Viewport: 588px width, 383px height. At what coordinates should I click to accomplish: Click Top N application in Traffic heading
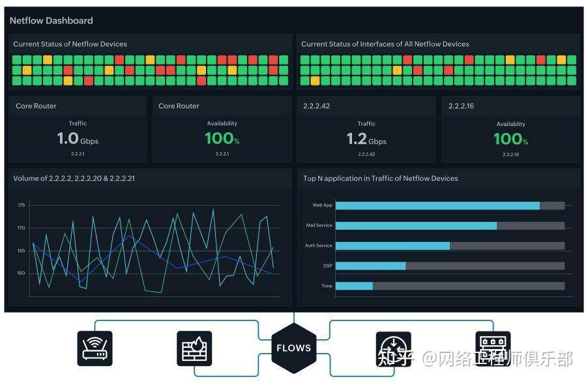[x=380, y=178]
